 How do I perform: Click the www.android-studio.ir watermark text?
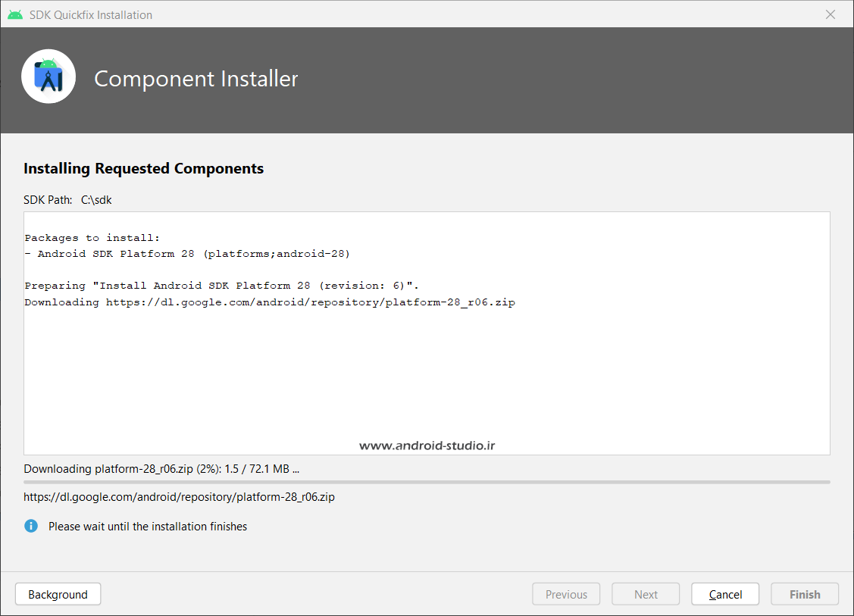point(427,446)
